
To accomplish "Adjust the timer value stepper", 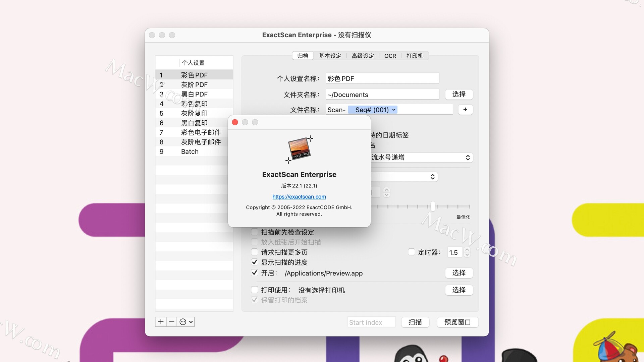I will [467, 252].
